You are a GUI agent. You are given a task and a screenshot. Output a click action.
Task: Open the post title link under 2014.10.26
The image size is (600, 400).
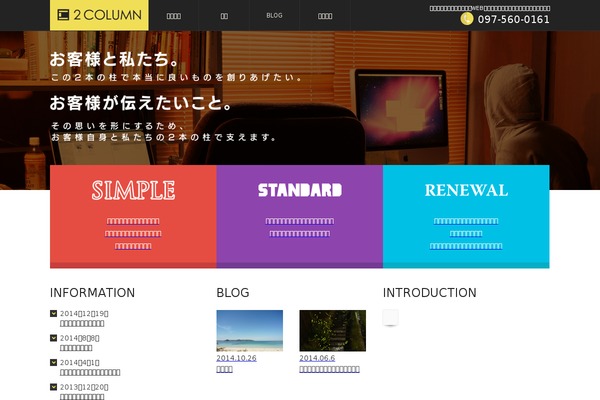pyautogui.click(x=225, y=369)
